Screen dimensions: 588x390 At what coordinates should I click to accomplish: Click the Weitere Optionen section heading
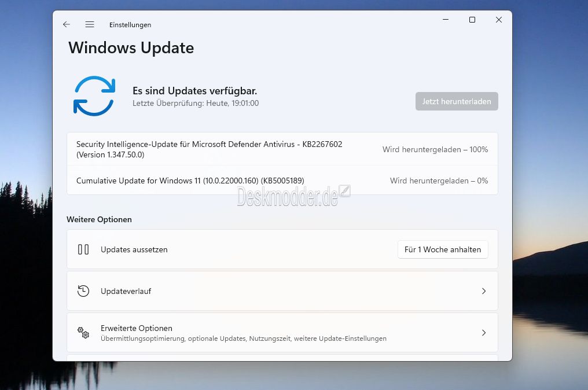[x=99, y=219]
